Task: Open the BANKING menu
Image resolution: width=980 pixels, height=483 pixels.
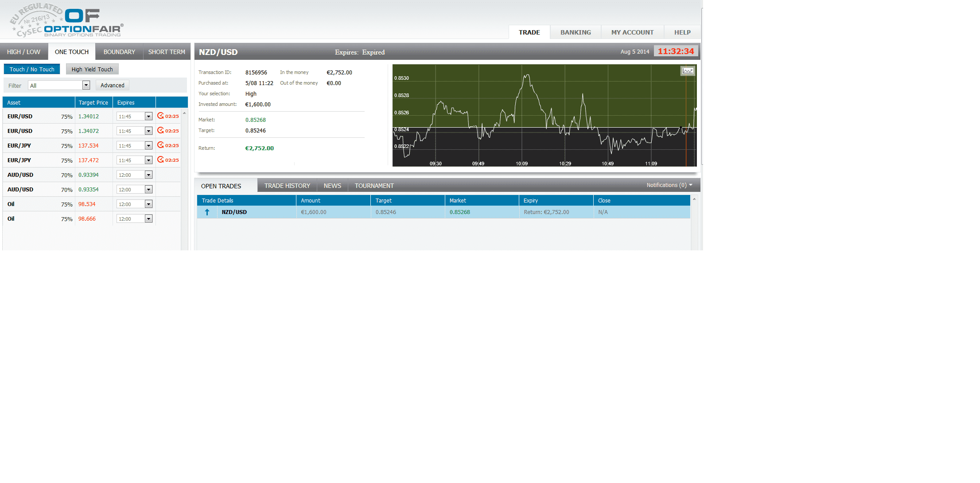Action: (575, 32)
